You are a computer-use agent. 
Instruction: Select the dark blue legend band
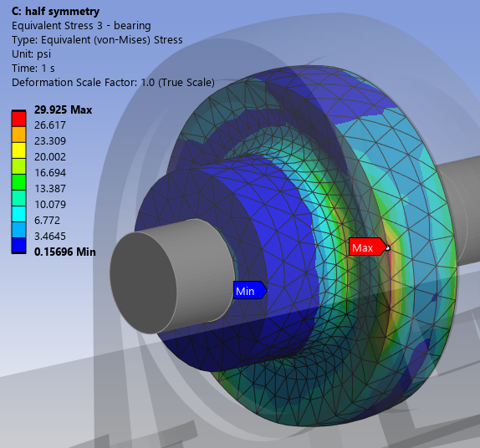coord(18,246)
